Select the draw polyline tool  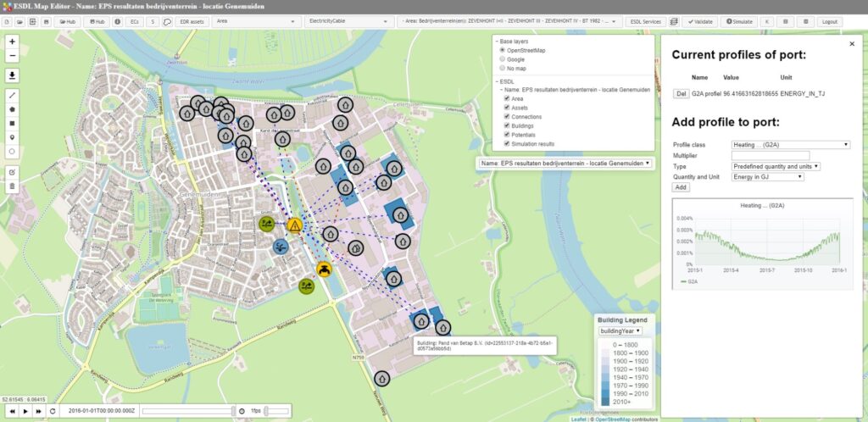(12, 94)
